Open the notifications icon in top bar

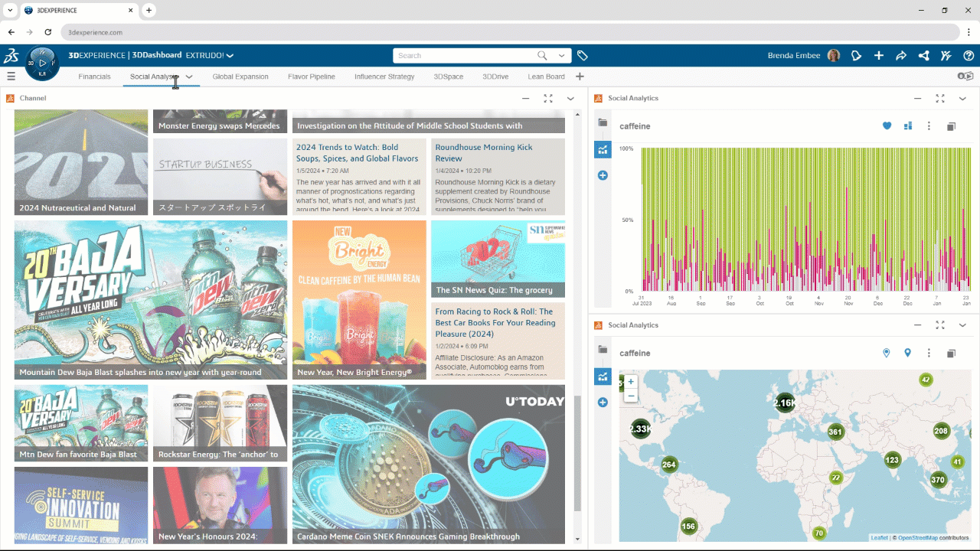pyautogui.click(x=857, y=56)
